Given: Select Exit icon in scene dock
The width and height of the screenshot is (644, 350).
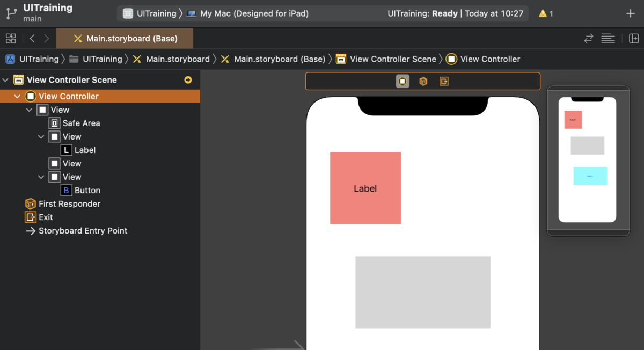Looking at the screenshot, I should click(444, 81).
